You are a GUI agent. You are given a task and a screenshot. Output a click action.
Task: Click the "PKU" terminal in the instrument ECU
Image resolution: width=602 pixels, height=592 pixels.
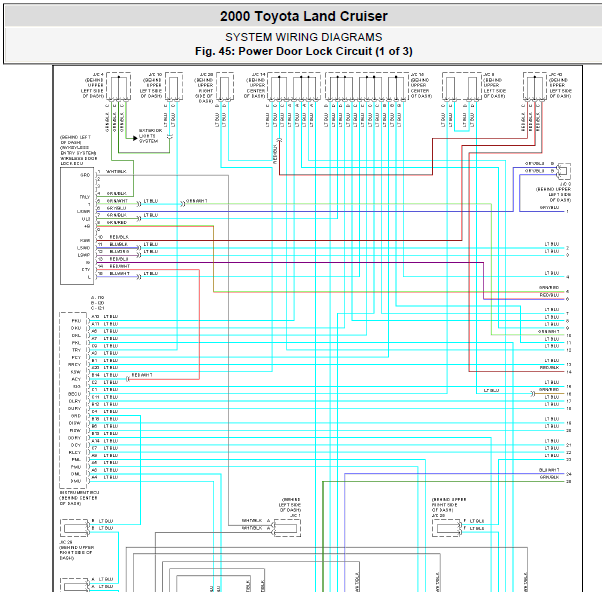click(76, 321)
